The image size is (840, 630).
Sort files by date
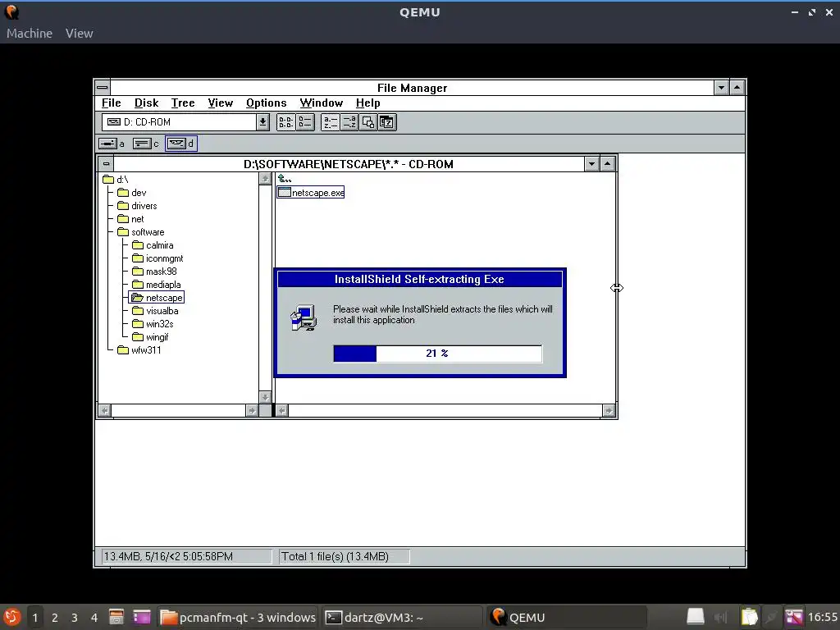click(387, 122)
